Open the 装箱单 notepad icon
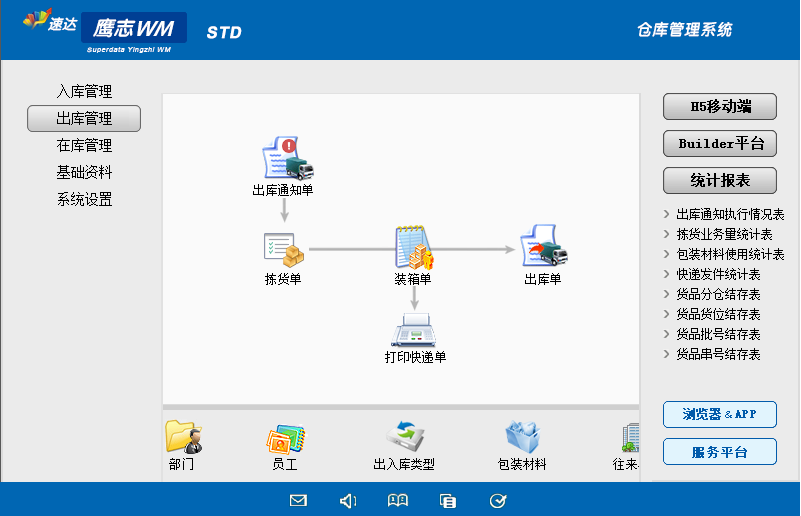 coord(414,247)
